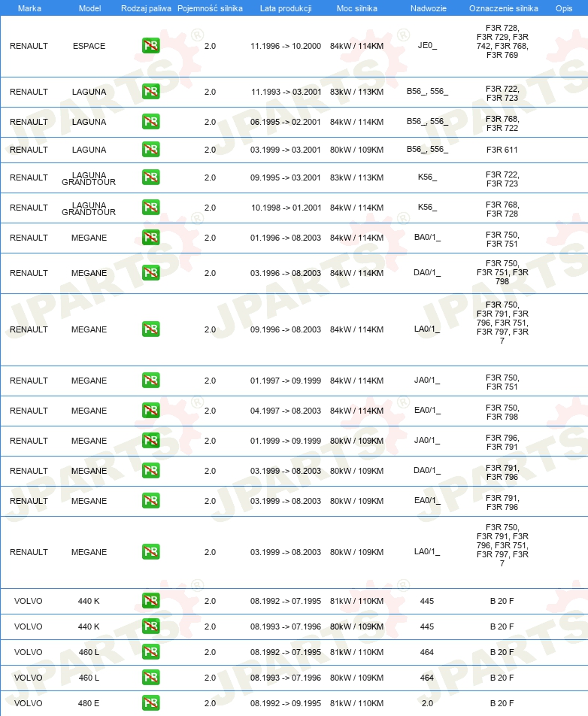The width and height of the screenshot is (588, 716).
Task: Click the Marka column header
Action: click(x=29, y=8)
